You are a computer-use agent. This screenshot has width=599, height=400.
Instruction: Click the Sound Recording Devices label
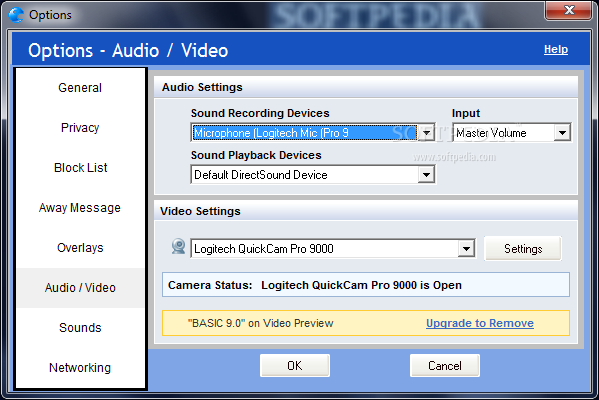click(x=260, y=113)
